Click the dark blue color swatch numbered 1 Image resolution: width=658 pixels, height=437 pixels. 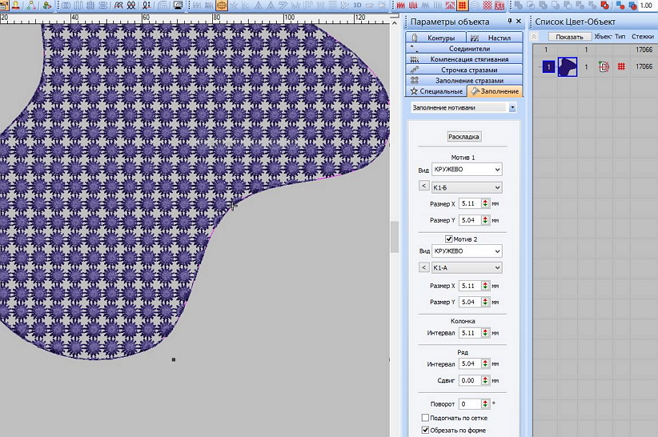click(548, 67)
